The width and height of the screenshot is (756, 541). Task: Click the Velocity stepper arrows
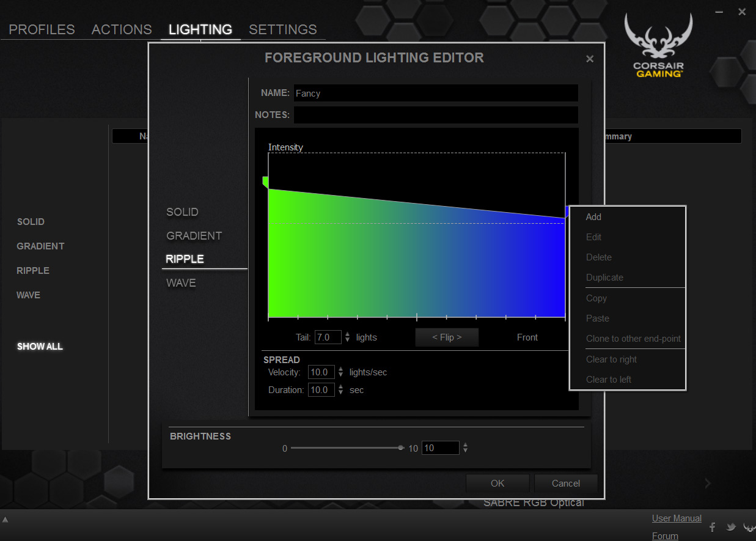341,372
